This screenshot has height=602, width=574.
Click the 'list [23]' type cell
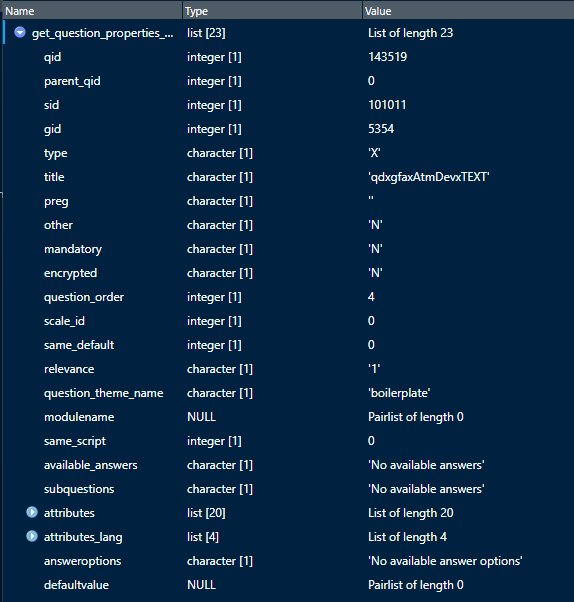[206, 33]
